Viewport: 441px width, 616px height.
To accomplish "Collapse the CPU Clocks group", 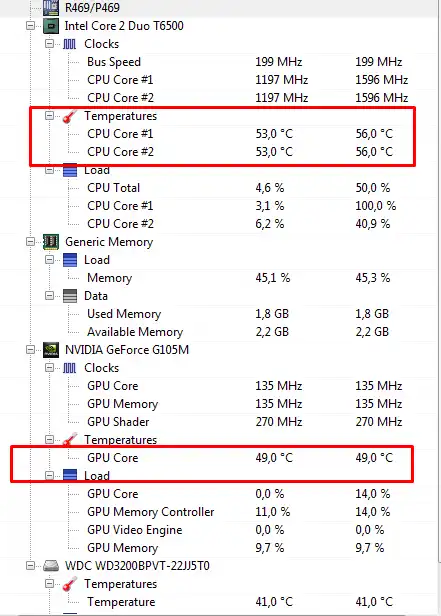I will click(49, 44).
